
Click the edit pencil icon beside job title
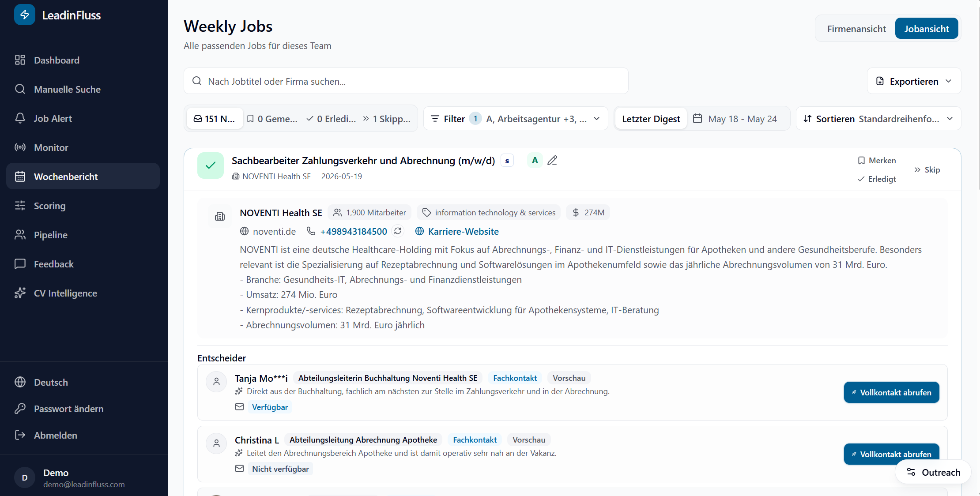[552, 161]
